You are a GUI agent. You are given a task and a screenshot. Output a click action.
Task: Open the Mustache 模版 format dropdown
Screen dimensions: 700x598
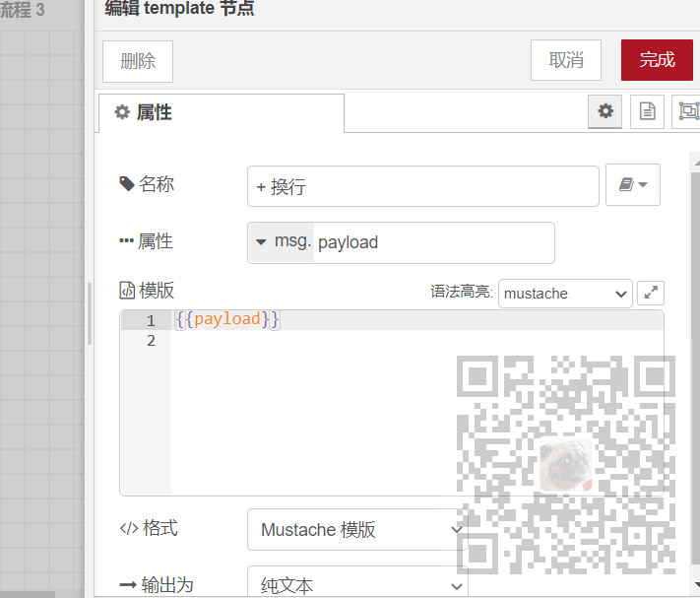click(357, 530)
